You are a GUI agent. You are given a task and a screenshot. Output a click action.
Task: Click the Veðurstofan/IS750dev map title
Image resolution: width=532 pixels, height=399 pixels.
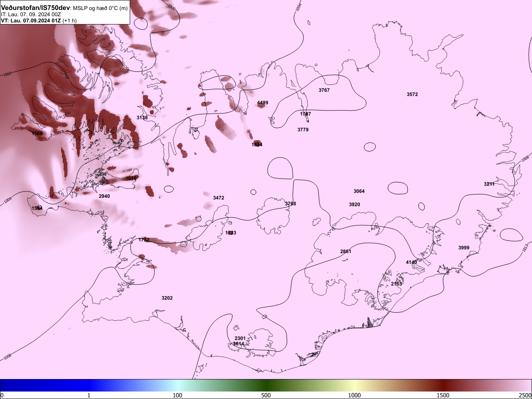tap(35, 8)
